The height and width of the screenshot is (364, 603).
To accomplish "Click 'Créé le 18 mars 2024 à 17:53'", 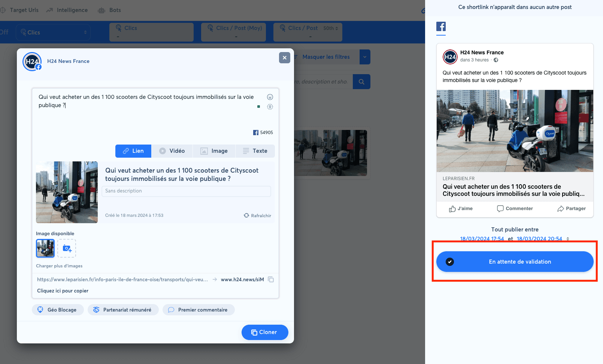I will click(134, 215).
